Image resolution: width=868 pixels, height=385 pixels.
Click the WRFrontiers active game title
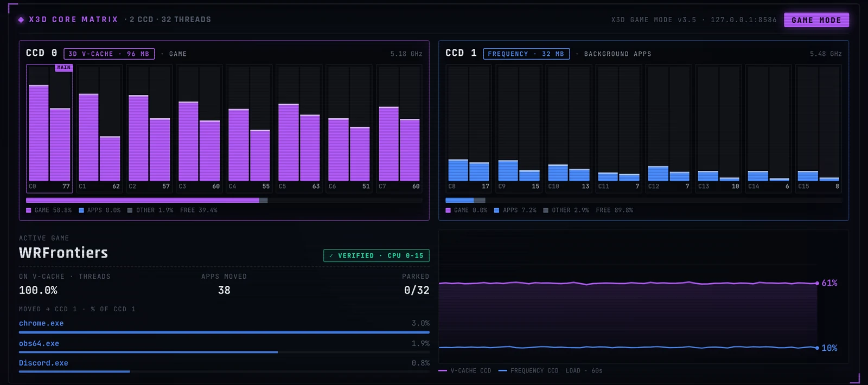click(63, 253)
